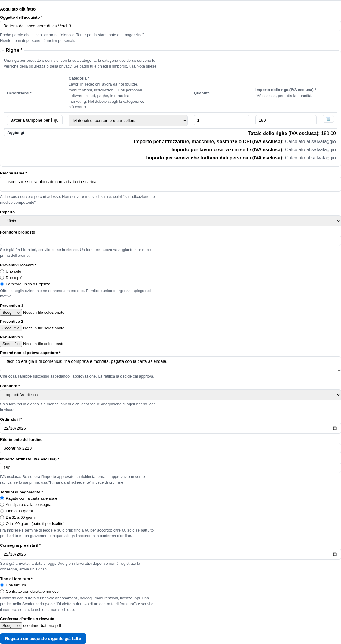Select the 'Uno solo' preventivi option
This screenshot has height=644, width=341.
2,272
